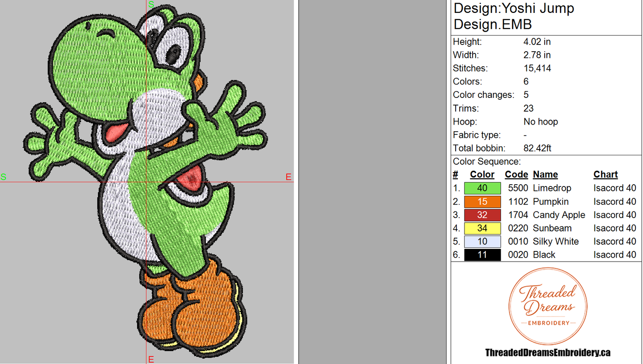Click thread code 1102
This screenshot has width=643, height=364.
[518, 202]
